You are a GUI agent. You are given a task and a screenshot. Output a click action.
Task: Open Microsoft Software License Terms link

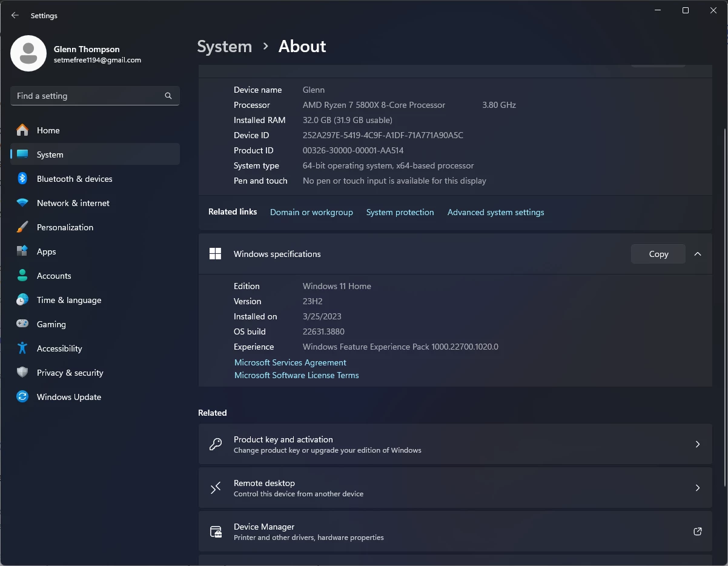click(296, 375)
